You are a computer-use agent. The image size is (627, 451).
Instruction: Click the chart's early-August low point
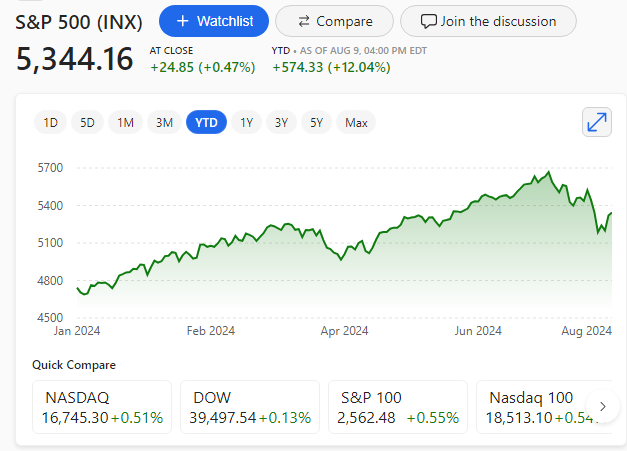[x=599, y=233]
